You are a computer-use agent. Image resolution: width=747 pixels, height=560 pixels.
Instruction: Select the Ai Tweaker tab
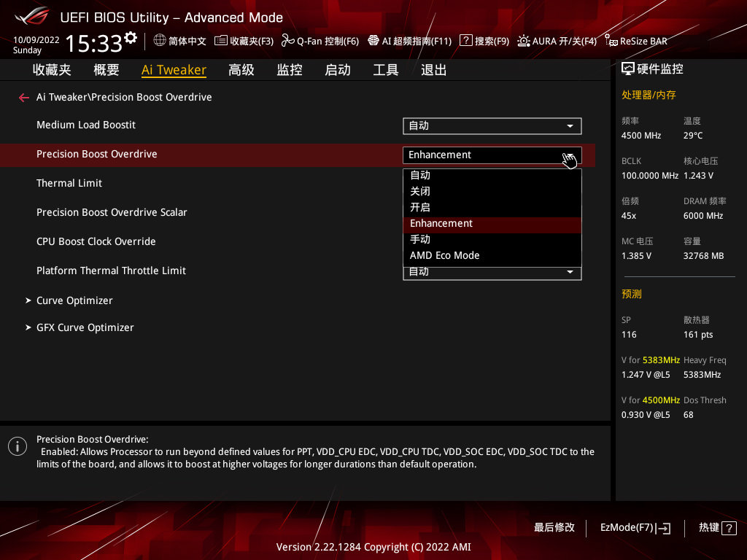coord(174,70)
